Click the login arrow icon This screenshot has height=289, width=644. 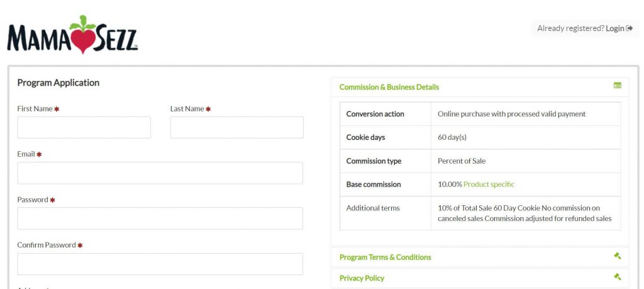click(x=629, y=28)
